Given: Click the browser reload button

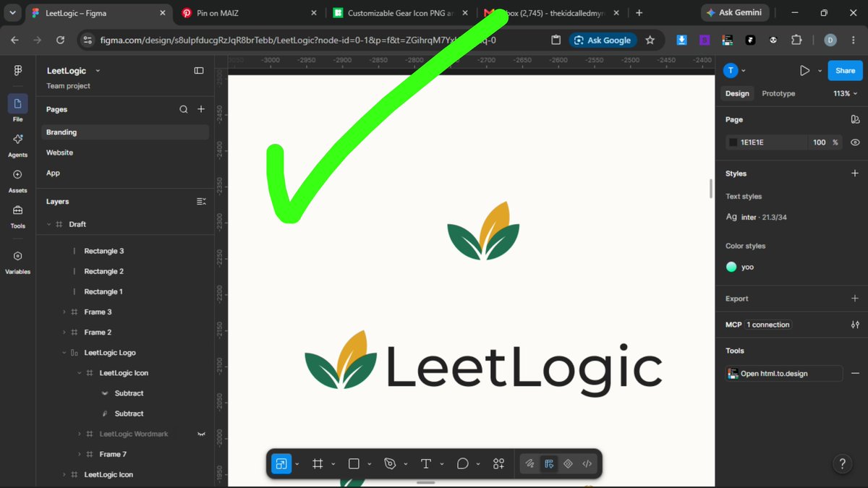Looking at the screenshot, I should coord(60,40).
